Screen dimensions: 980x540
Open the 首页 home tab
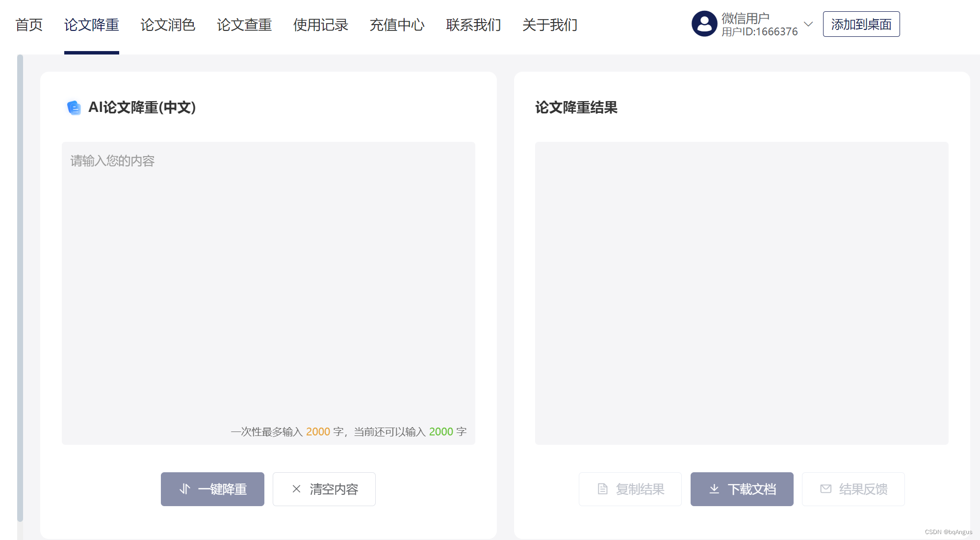coord(29,25)
